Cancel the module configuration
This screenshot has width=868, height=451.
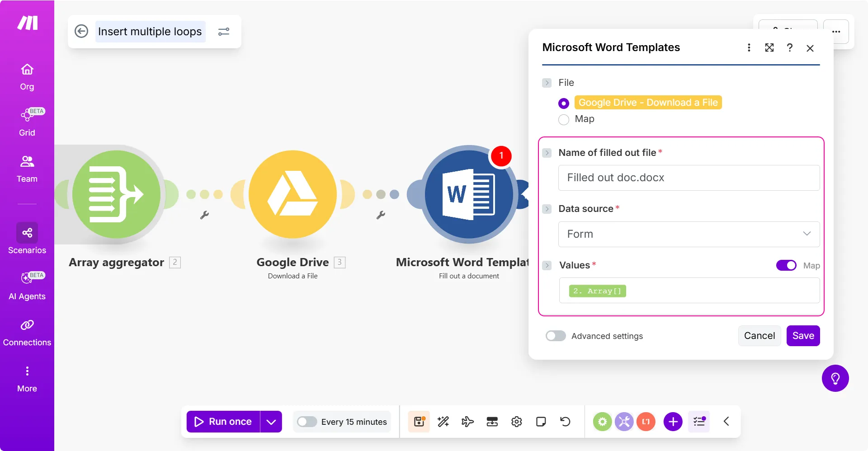tap(759, 336)
